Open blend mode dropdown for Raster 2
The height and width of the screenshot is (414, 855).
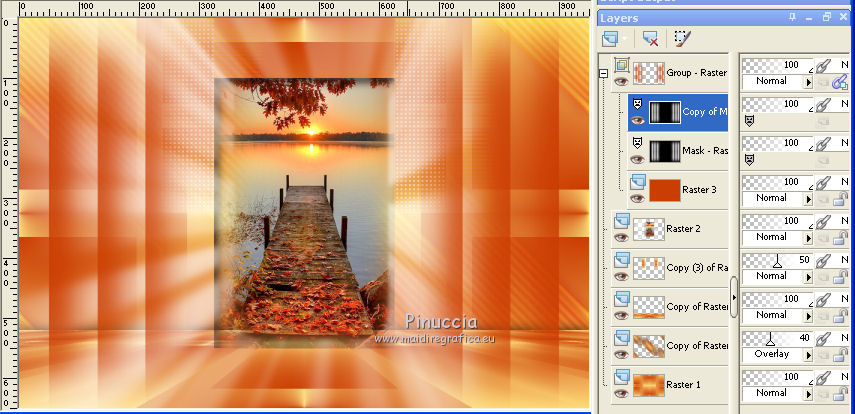(808, 238)
